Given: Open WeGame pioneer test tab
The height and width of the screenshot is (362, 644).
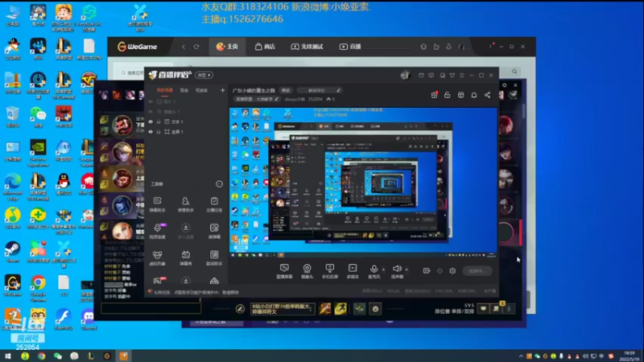Looking at the screenshot, I should 307,47.
